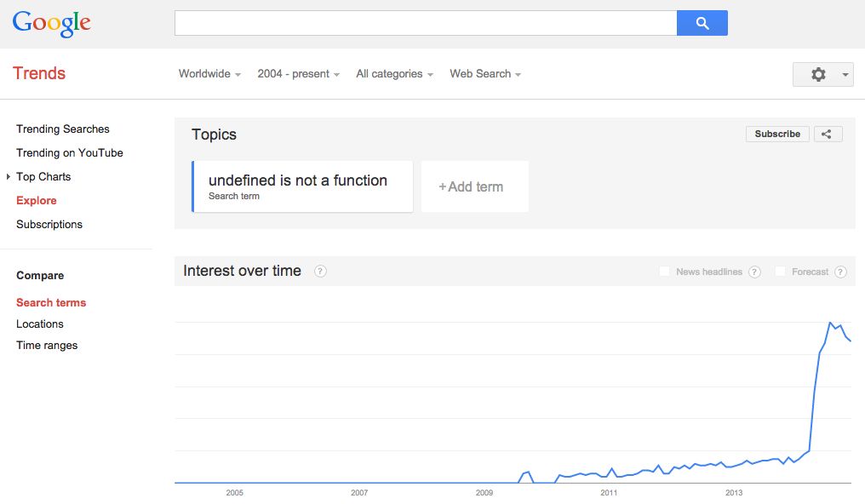This screenshot has width=865, height=504.
Task: Click the Subscribe button
Action: tap(777, 134)
